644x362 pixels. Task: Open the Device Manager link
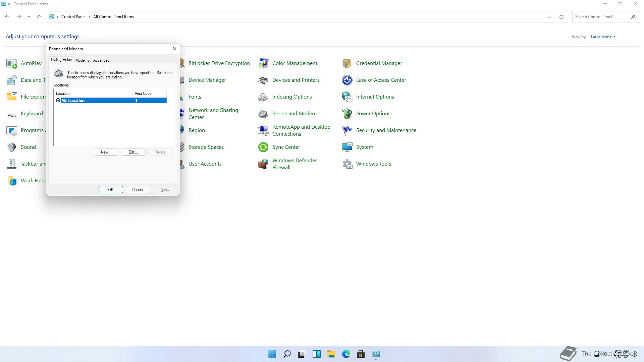click(x=207, y=80)
